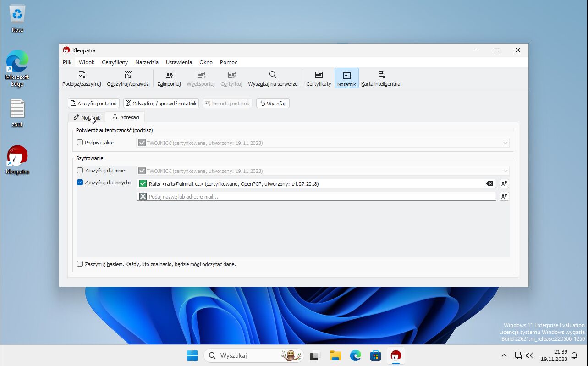Open Wyszukaj na serwerze search tool
Screen dimensions: 588x366
click(x=273, y=78)
